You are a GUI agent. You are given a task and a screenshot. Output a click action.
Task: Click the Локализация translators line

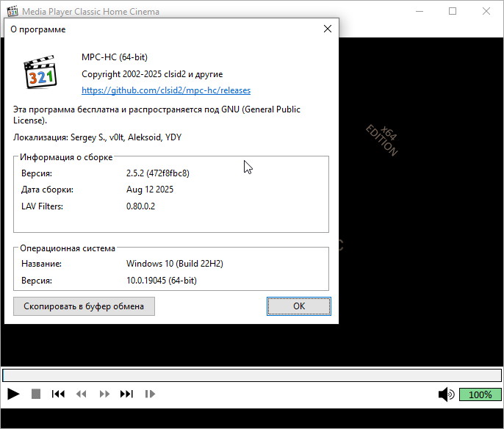(x=97, y=137)
